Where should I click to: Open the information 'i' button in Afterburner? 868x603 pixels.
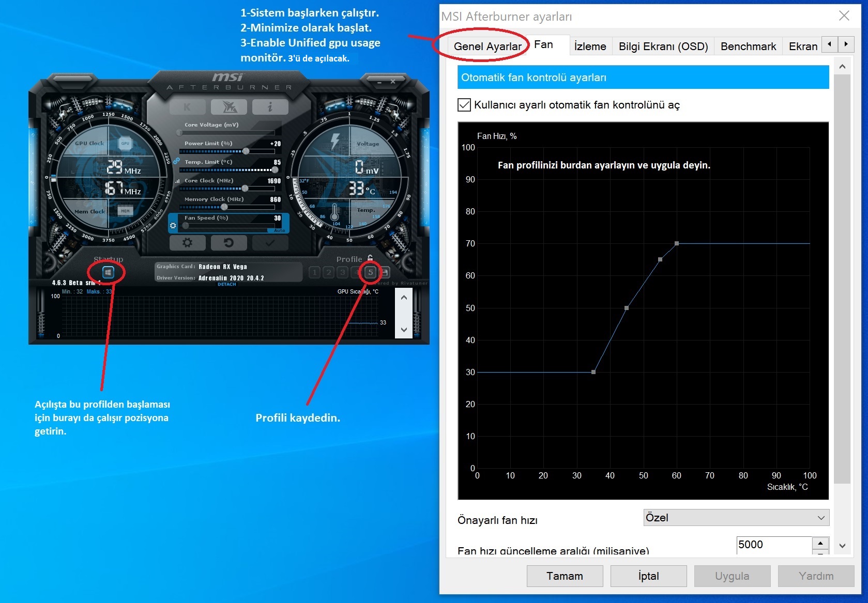pyautogui.click(x=270, y=107)
